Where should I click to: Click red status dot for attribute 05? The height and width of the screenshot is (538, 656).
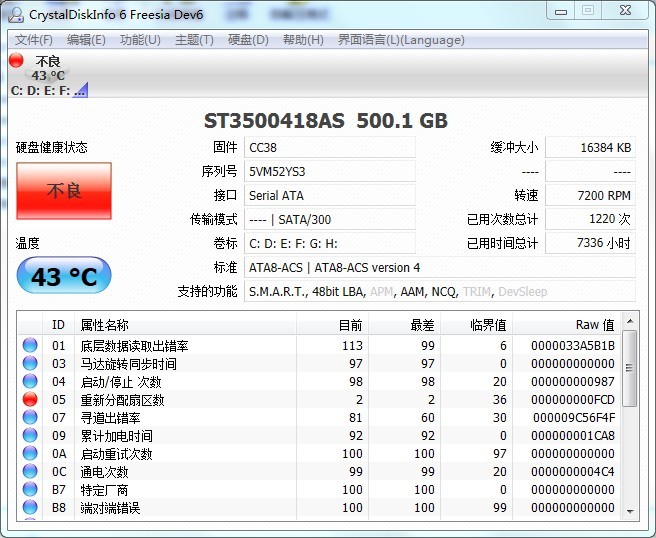pyautogui.click(x=30, y=399)
